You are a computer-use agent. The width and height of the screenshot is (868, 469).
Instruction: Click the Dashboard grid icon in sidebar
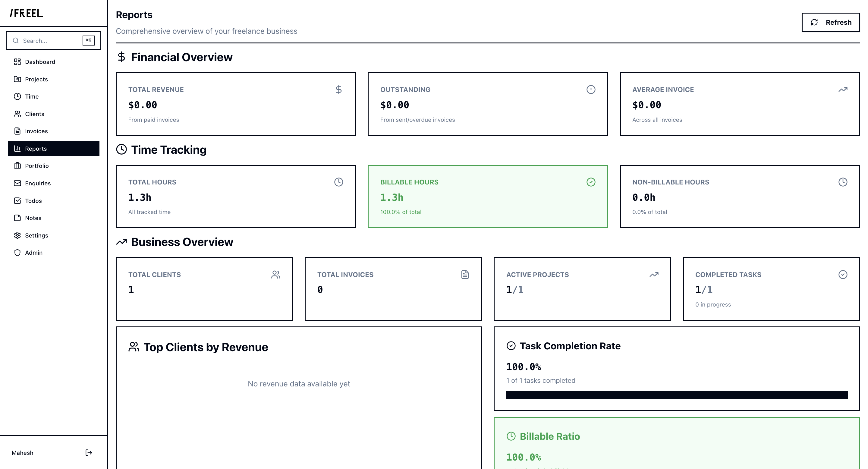(17, 62)
